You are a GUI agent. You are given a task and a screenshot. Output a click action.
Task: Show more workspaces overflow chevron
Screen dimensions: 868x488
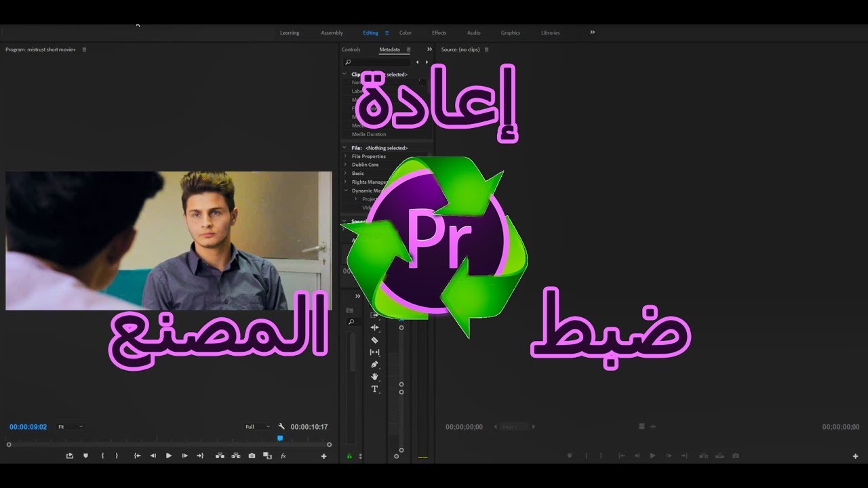click(592, 32)
